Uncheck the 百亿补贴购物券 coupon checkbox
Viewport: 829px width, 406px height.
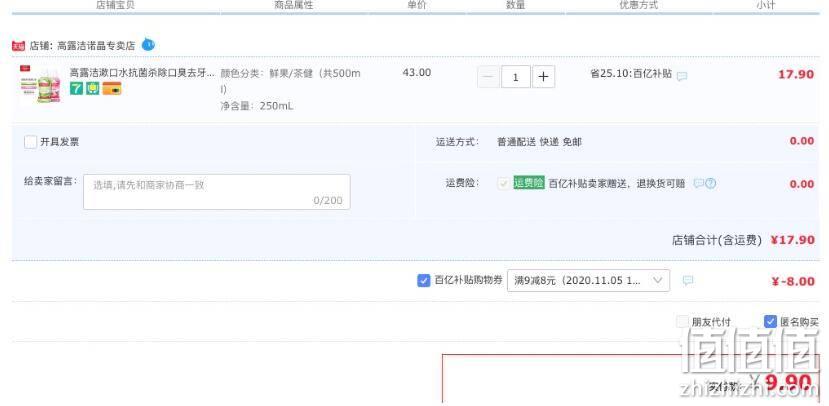tap(423, 280)
